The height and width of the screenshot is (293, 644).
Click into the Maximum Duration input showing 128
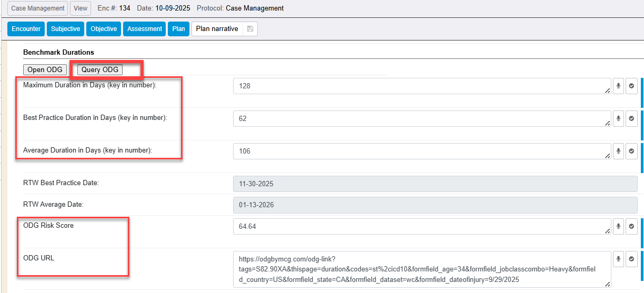[421, 86]
